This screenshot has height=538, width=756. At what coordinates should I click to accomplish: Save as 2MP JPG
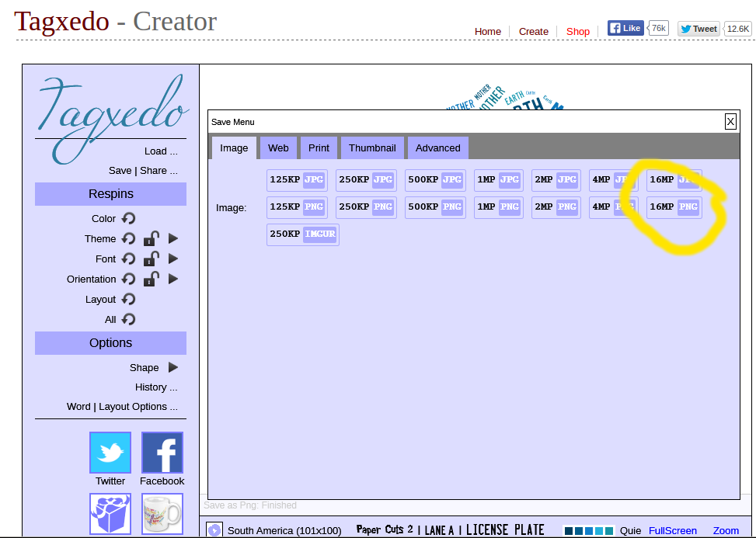click(556, 180)
